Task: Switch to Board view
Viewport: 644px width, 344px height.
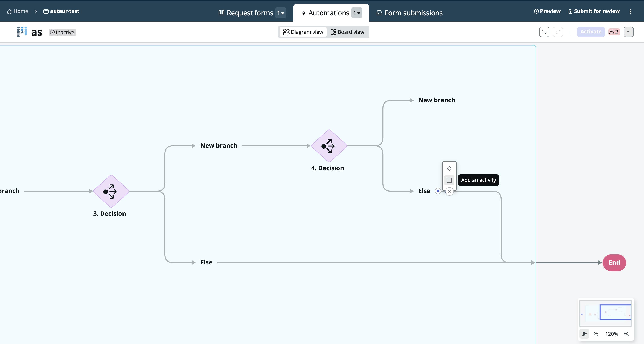Action: coord(347,32)
